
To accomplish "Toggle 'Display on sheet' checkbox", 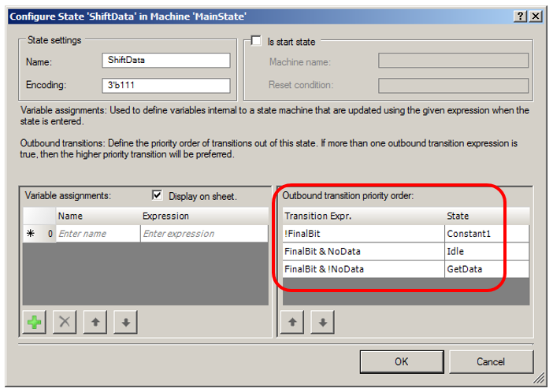I will tap(158, 195).
